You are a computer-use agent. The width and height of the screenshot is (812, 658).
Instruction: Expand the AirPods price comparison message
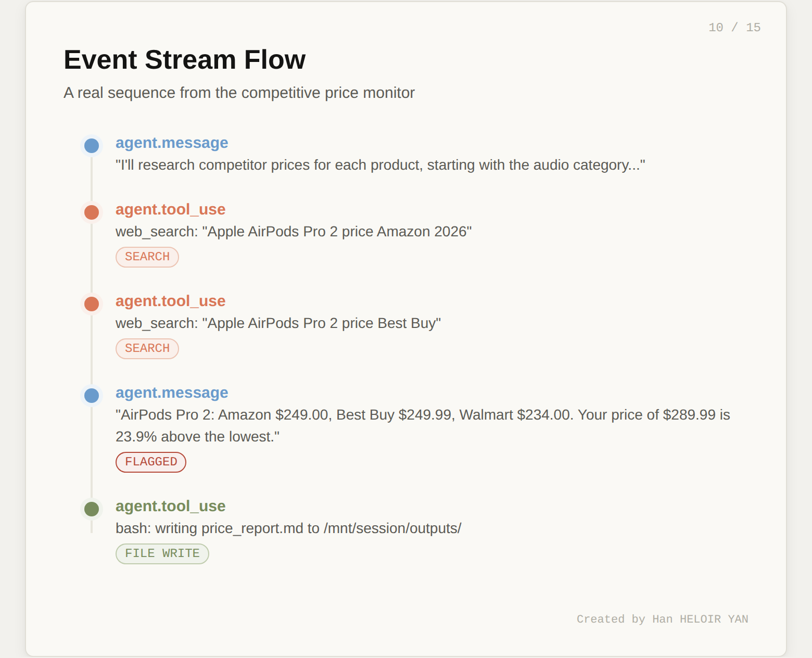172,393
